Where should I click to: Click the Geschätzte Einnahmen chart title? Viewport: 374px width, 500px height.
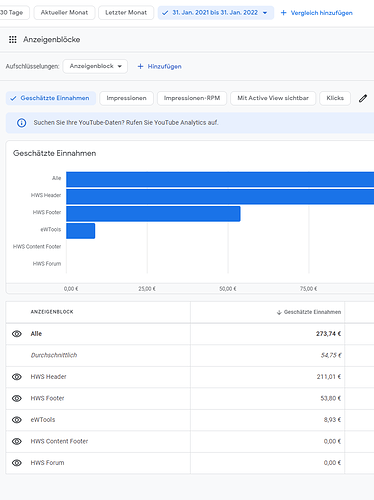(55, 153)
